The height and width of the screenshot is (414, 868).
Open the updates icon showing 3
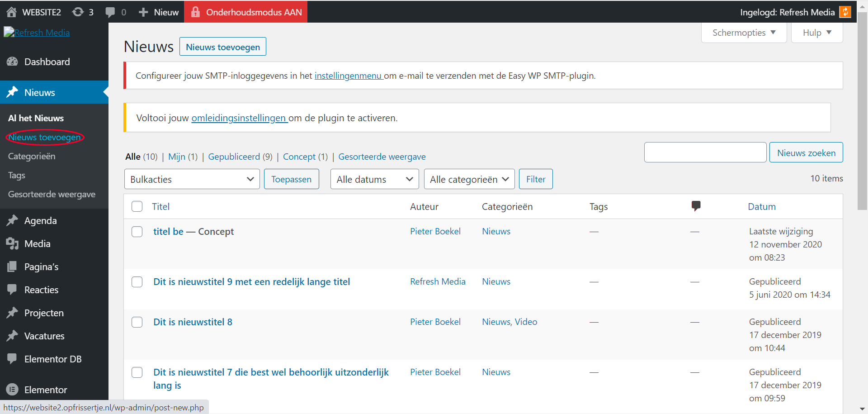click(x=78, y=12)
